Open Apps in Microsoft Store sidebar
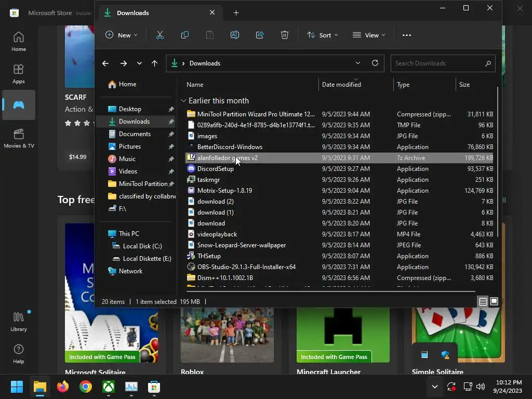Image resolution: width=532 pixels, height=399 pixels. (x=19, y=74)
